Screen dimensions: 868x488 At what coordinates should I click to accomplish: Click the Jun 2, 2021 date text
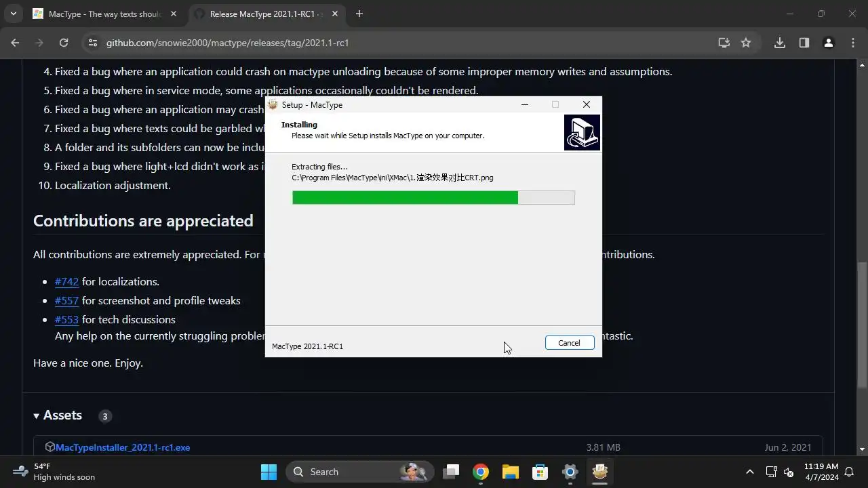point(788,447)
